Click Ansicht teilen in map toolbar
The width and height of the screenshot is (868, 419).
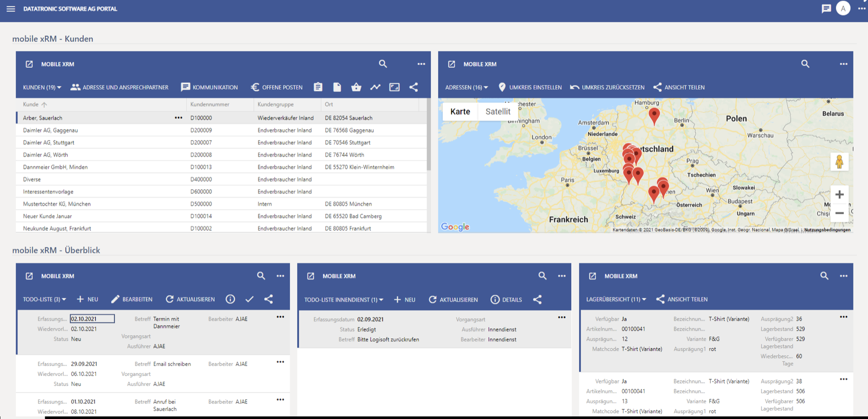coord(679,87)
